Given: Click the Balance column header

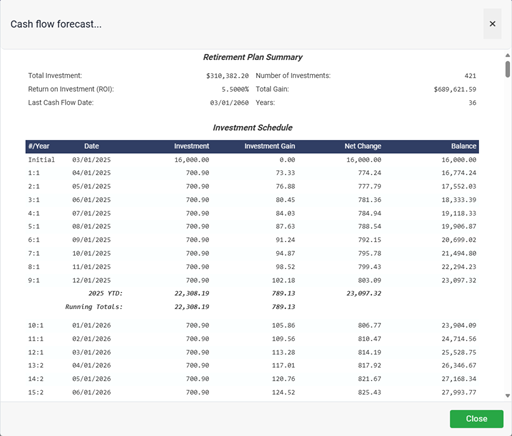Looking at the screenshot, I should 463,146.
